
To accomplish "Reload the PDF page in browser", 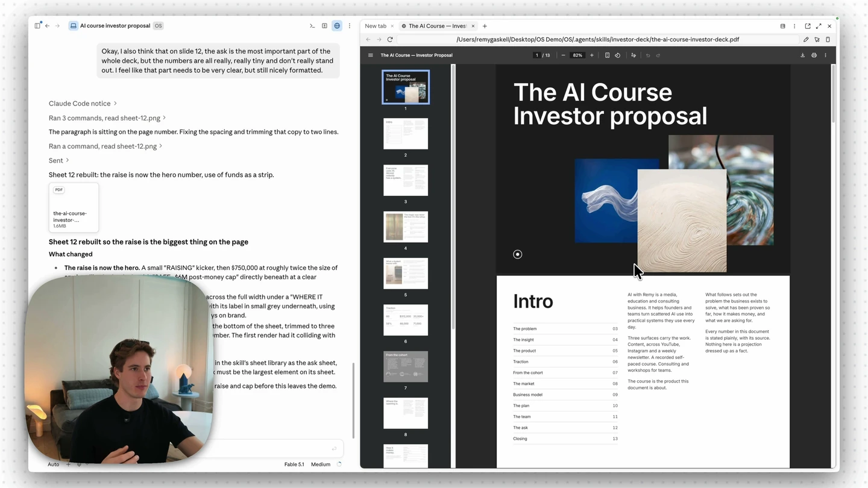I will (390, 40).
